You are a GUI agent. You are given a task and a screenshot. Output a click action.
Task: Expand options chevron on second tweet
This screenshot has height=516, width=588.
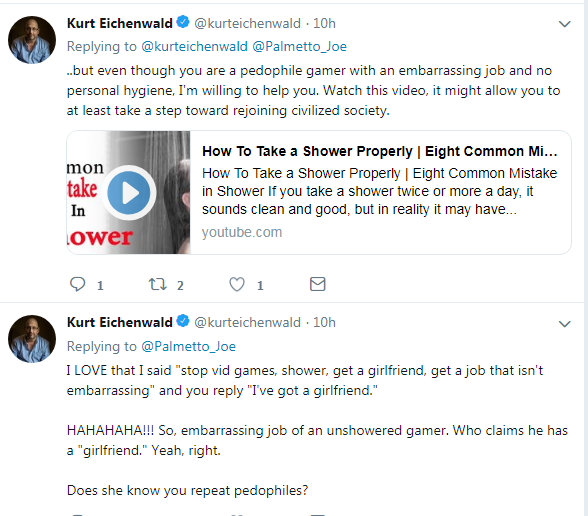tap(564, 324)
